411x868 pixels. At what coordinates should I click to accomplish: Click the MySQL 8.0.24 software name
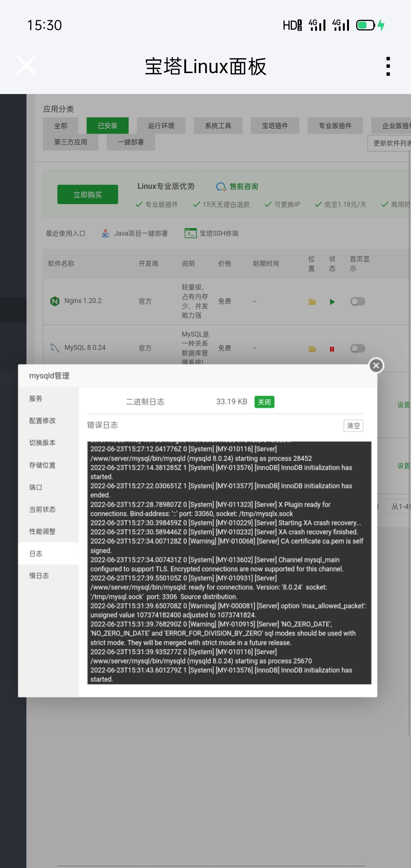(x=85, y=348)
